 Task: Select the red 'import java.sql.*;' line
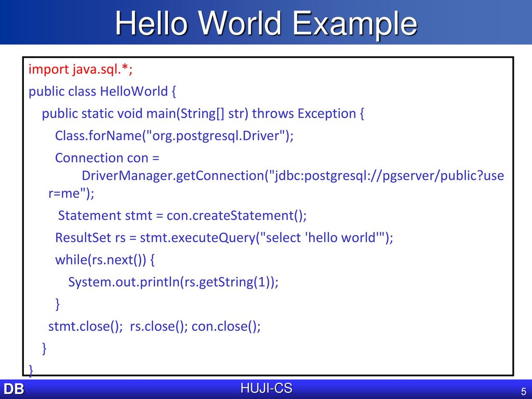click(x=81, y=69)
